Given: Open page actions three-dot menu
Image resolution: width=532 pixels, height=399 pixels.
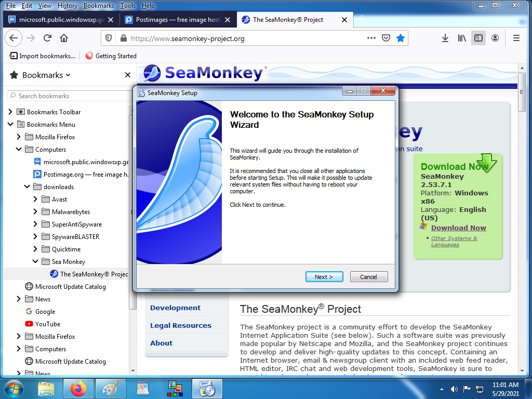Looking at the screenshot, I should tap(371, 38).
